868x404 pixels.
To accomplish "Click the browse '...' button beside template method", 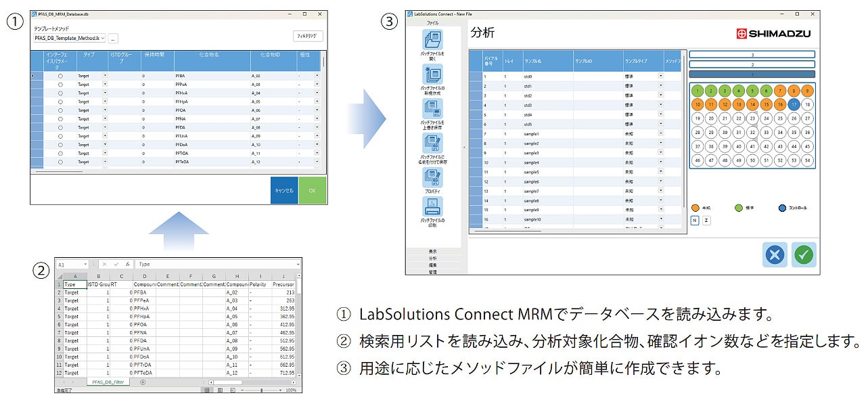I will pyautogui.click(x=113, y=39).
